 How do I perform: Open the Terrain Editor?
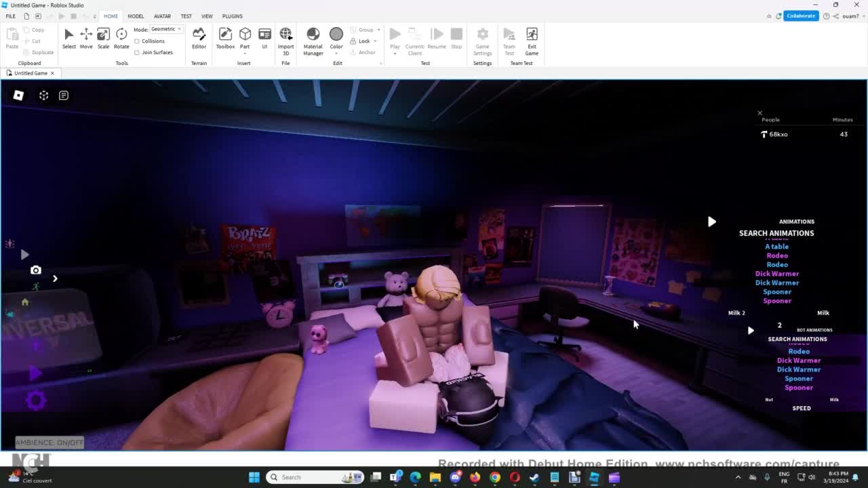click(x=199, y=39)
